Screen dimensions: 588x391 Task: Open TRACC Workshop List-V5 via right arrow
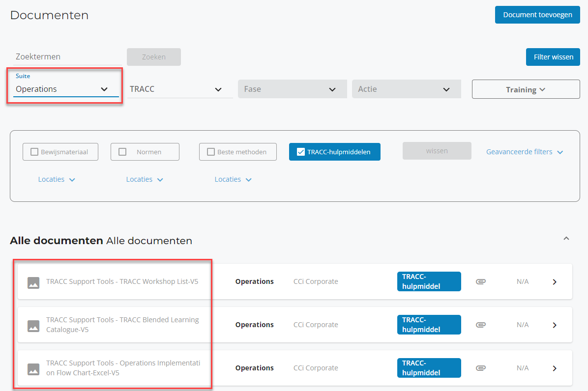click(x=555, y=282)
